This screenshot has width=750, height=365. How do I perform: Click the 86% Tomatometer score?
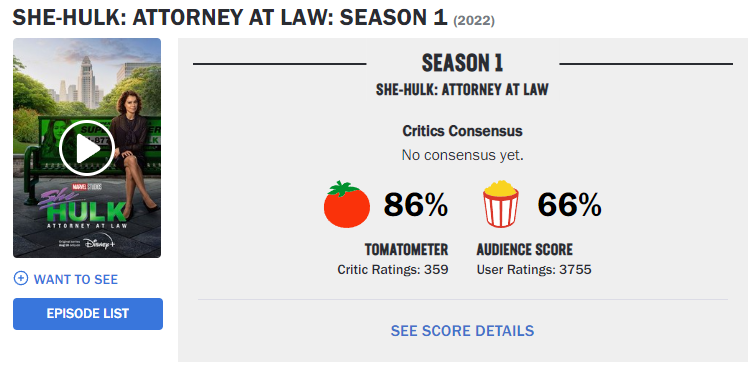click(416, 205)
